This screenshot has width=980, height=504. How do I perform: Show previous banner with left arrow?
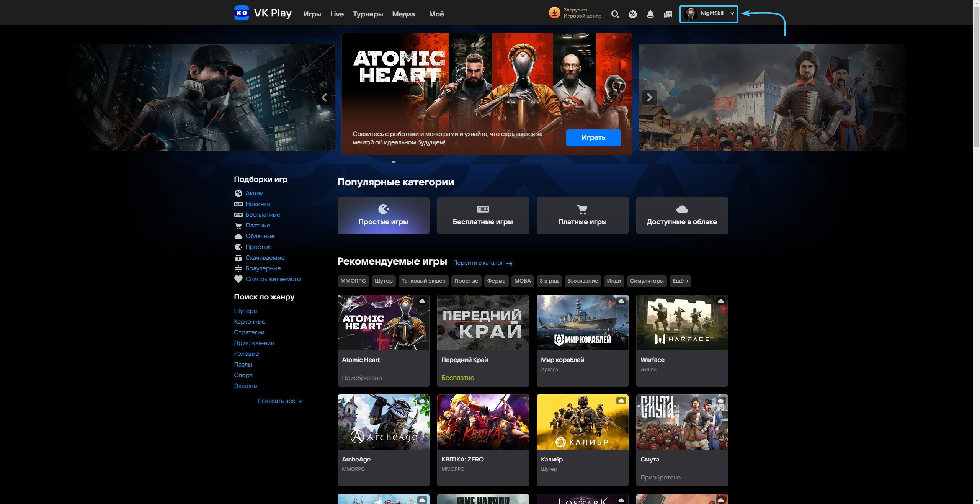point(324,98)
